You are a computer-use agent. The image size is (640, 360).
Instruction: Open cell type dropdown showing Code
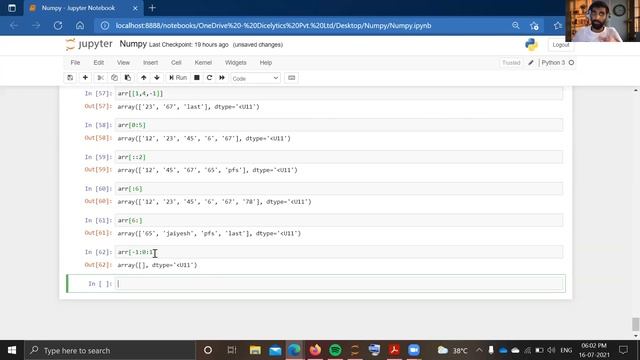click(x=255, y=78)
